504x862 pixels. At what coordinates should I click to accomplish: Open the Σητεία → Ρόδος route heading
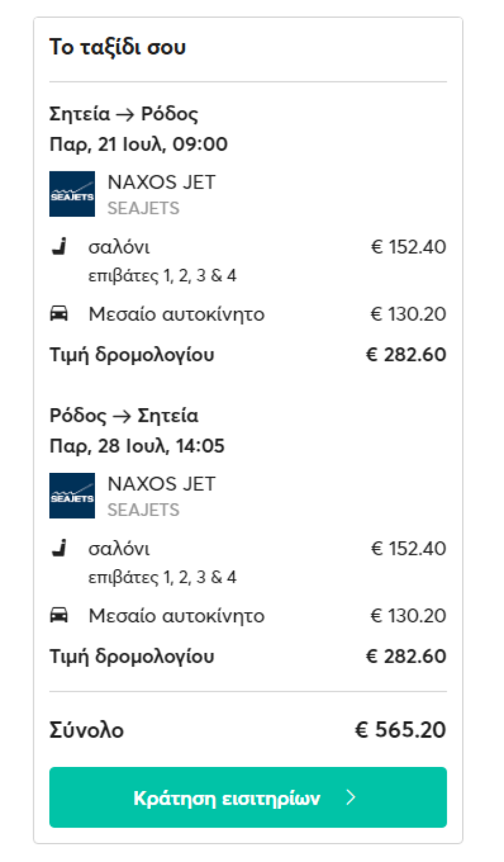[123, 113]
